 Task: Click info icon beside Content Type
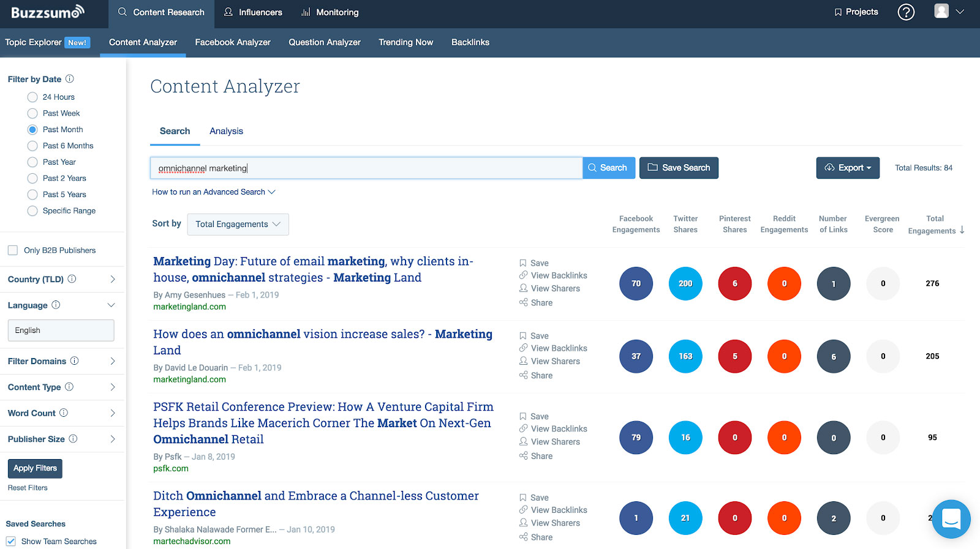(69, 387)
